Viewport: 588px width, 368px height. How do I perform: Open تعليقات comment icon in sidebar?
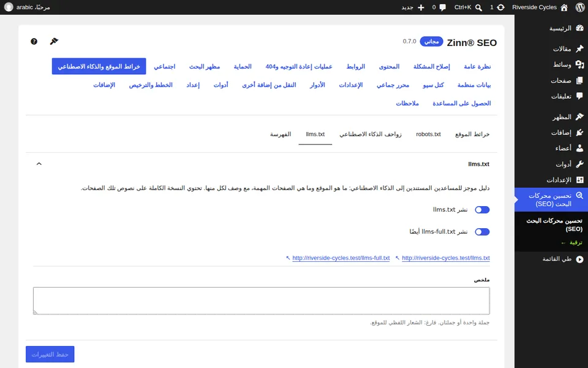[x=580, y=96]
